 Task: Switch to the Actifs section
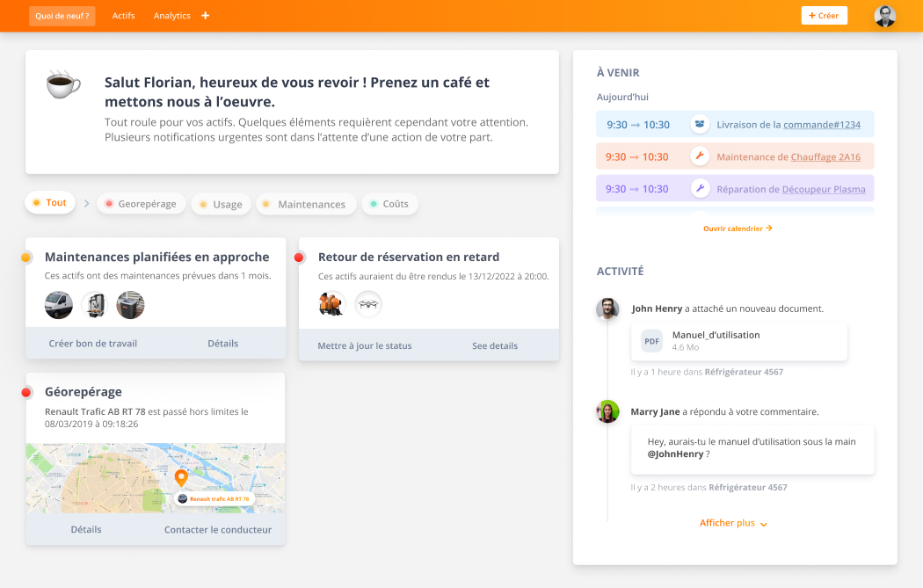tap(123, 15)
